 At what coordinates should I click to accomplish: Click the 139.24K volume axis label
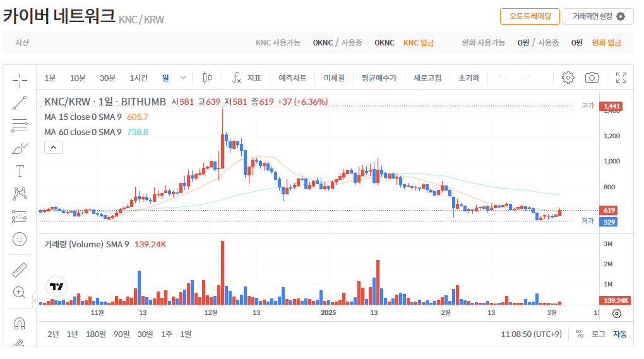(x=615, y=300)
